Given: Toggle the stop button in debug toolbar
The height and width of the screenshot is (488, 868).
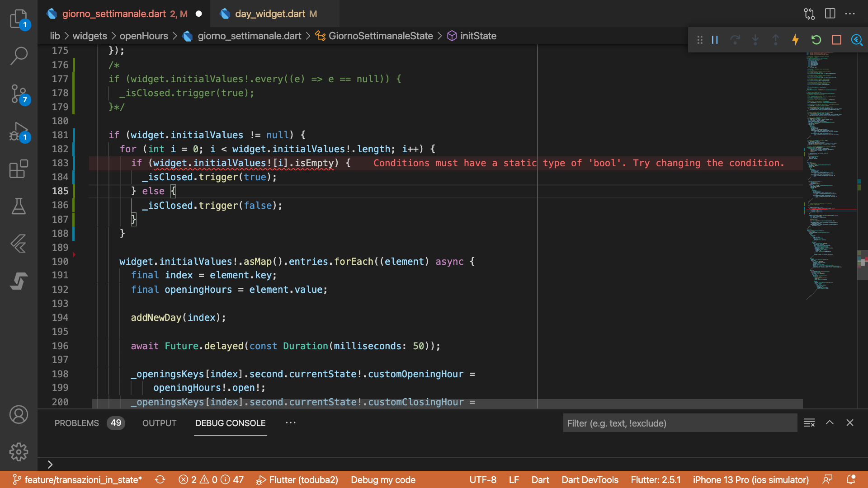Looking at the screenshot, I should pyautogui.click(x=836, y=40).
